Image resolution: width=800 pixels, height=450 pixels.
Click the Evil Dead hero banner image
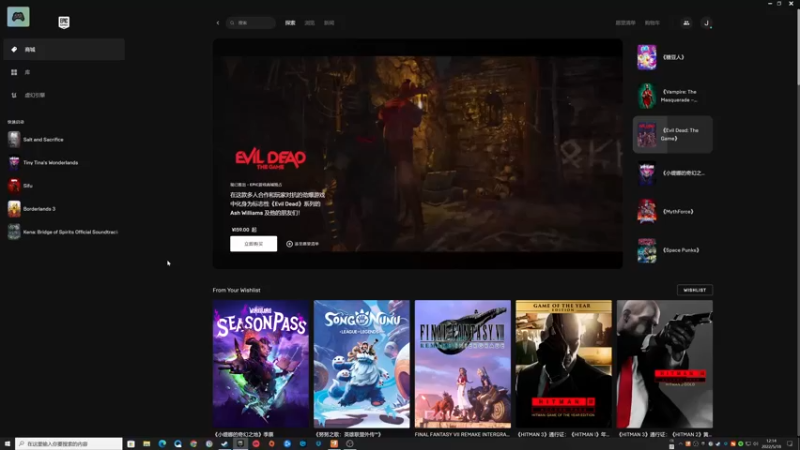point(417,153)
